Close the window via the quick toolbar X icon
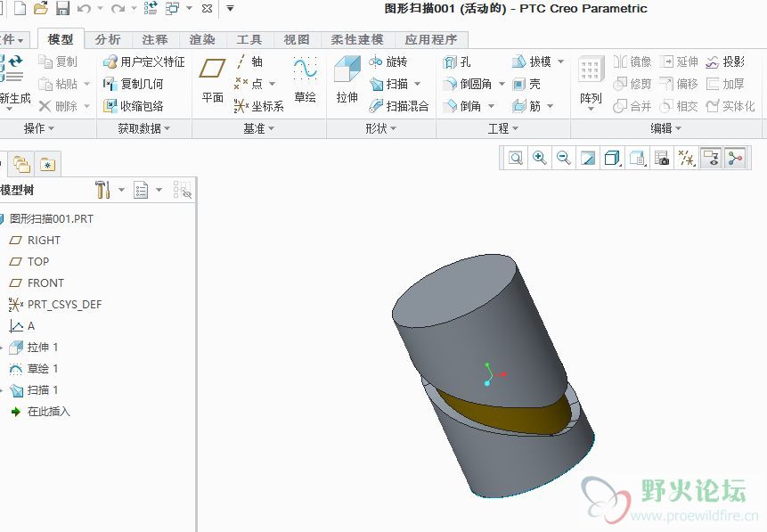The width and height of the screenshot is (767, 532). coord(207,8)
